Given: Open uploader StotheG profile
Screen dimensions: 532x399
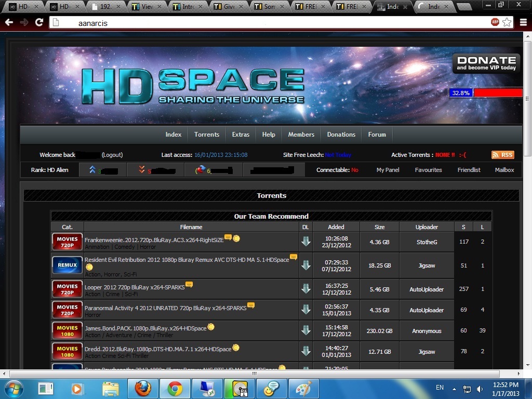Looking at the screenshot, I should 427,242.
